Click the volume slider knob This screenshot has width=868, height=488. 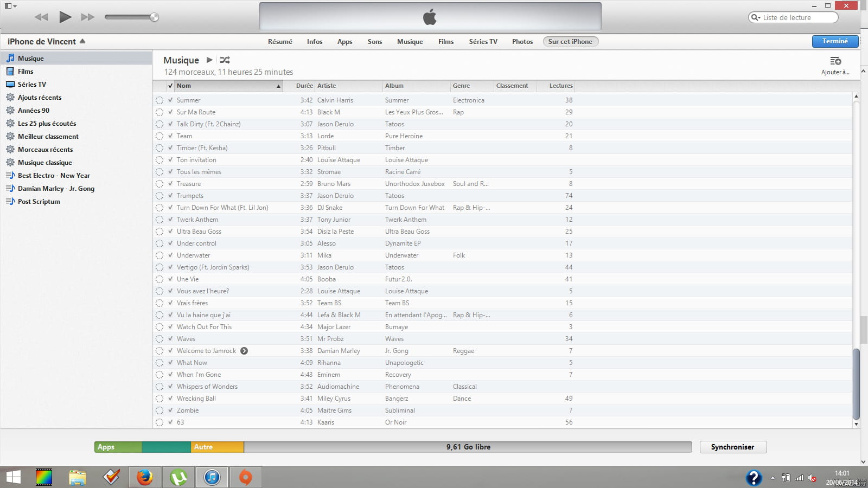(154, 17)
